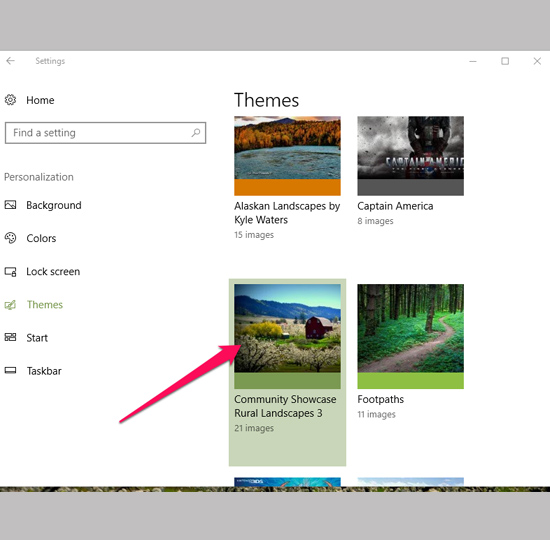The image size is (550, 540).
Task: Click the Themes brush icon
Action: [x=10, y=305]
